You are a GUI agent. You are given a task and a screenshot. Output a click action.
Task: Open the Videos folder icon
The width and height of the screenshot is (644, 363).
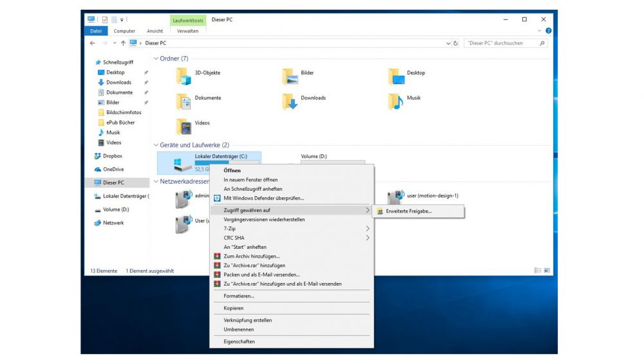coord(185,126)
